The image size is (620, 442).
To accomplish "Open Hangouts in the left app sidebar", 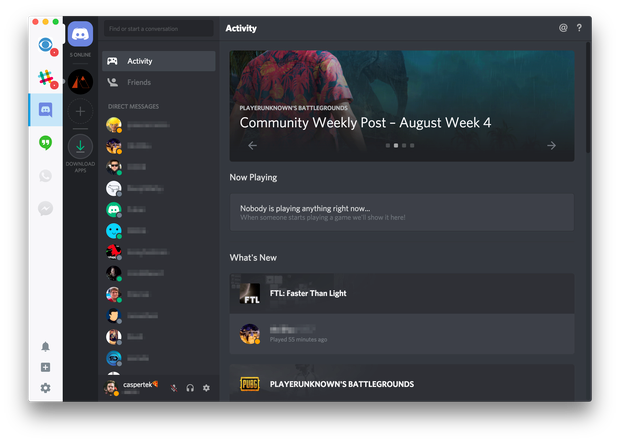I will (x=45, y=143).
